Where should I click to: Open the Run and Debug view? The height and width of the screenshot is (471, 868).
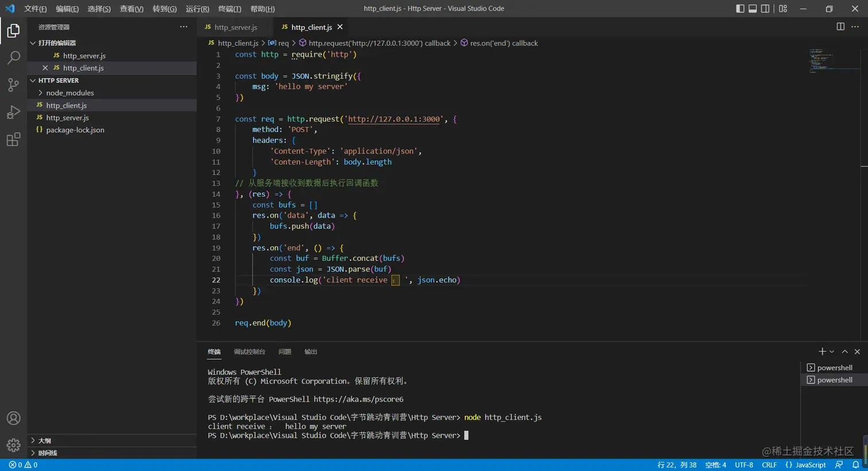(x=13, y=112)
